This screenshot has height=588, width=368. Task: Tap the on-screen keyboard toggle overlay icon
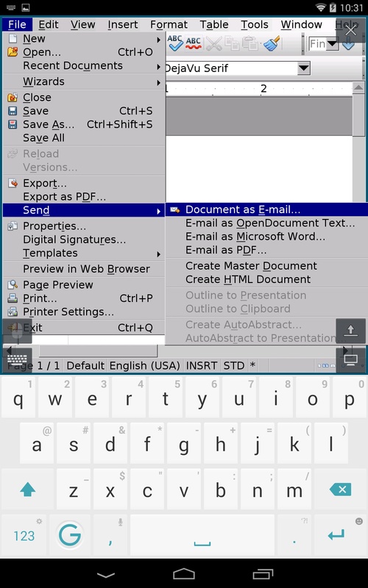[x=17, y=359]
